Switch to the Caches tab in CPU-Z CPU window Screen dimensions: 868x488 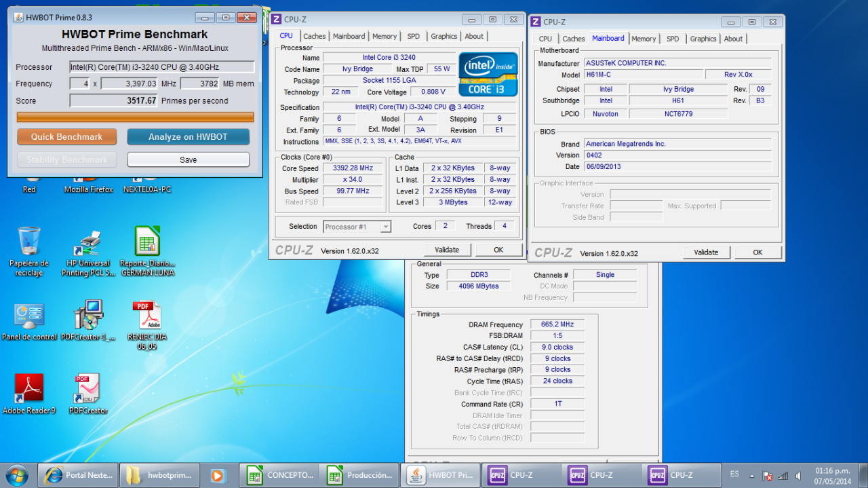(315, 36)
